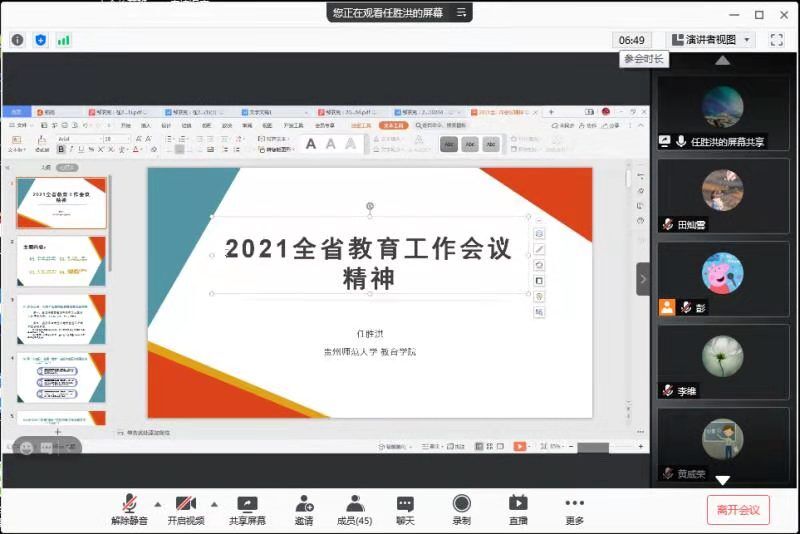Expand video options arrow beside 开启视频
Image resolution: width=800 pixels, height=534 pixels.
(x=214, y=503)
